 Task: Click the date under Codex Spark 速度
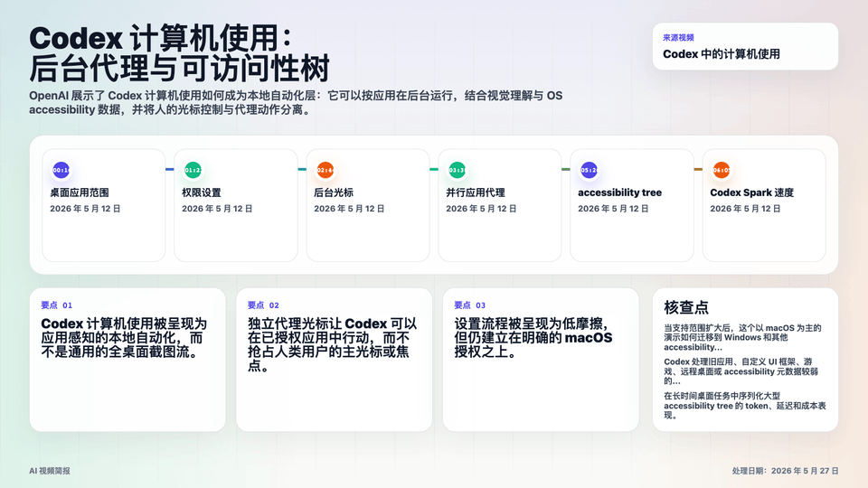point(746,209)
